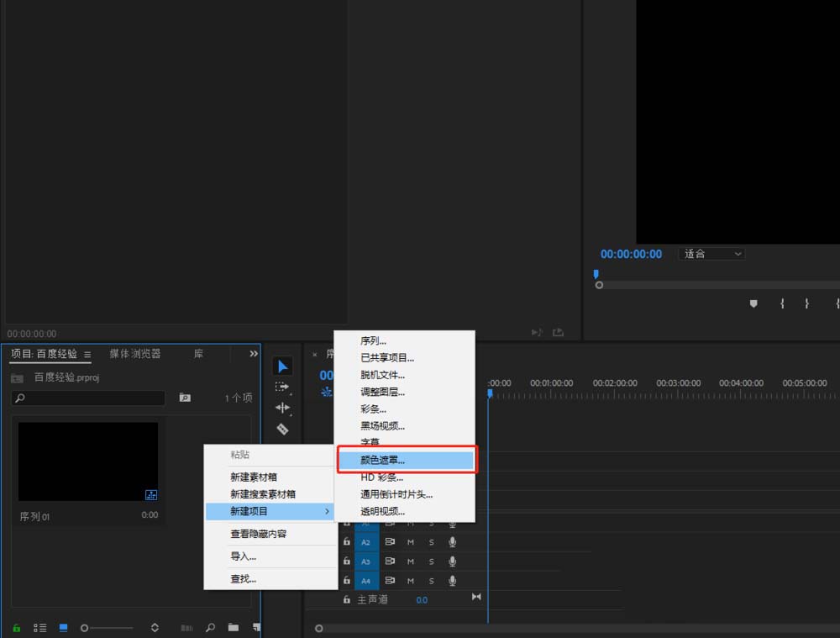Image resolution: width=840 pixels, height=638 pixels.
Task: Toggle lock on audio track A4
Action: pyautogui.click(x=346, y=581)
